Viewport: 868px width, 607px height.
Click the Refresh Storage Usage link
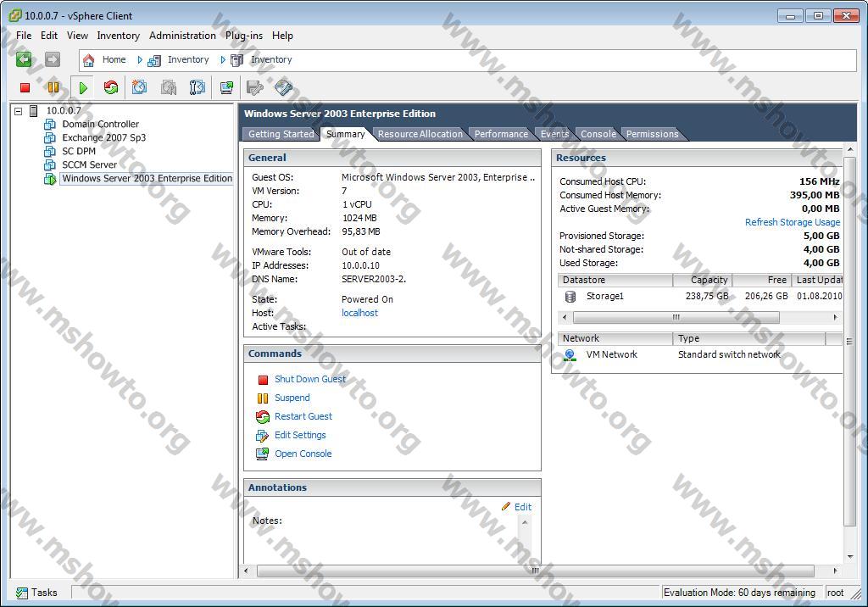[x=793, y=222]
